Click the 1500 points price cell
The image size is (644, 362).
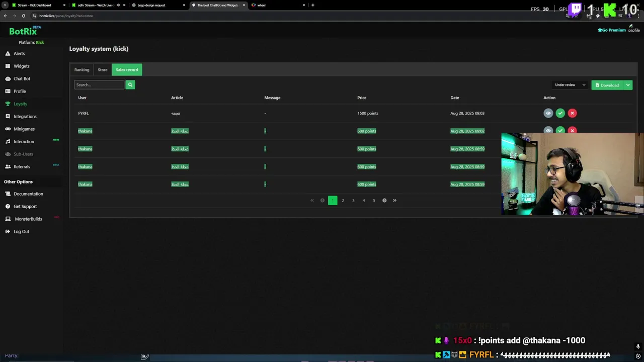coord(368,113)
